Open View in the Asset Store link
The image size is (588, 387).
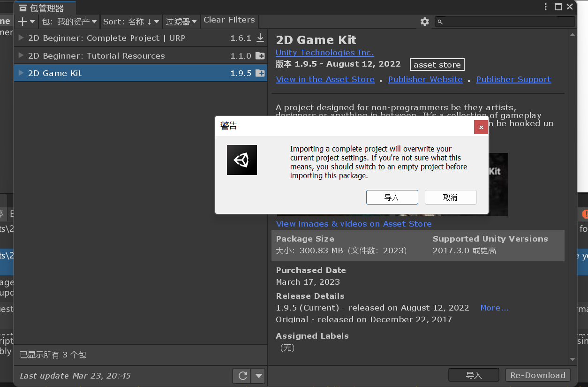325,79
